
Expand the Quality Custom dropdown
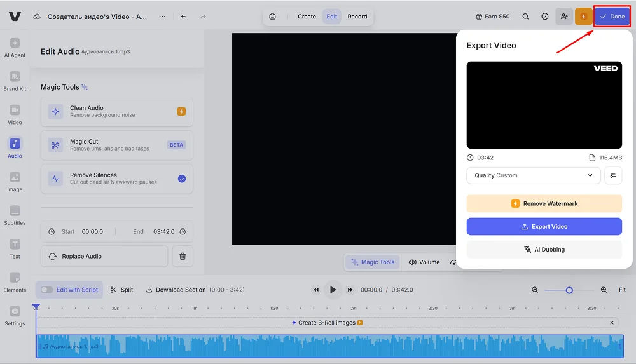coord(533,175)
